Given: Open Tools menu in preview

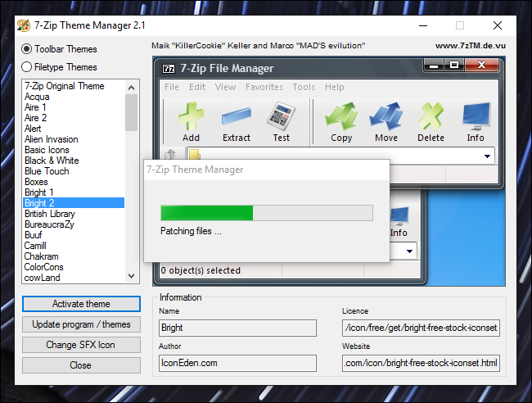Looking at the screenshot, I should click(x=304, y=88).
